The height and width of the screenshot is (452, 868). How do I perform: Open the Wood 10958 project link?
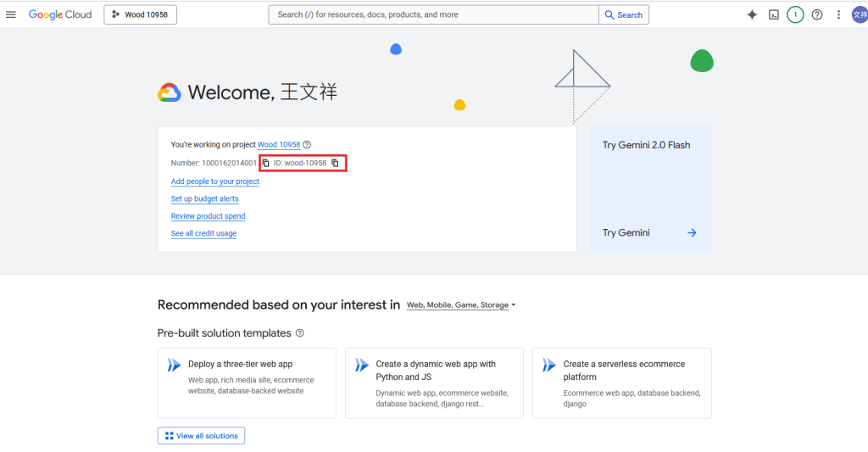pos(278,144)
